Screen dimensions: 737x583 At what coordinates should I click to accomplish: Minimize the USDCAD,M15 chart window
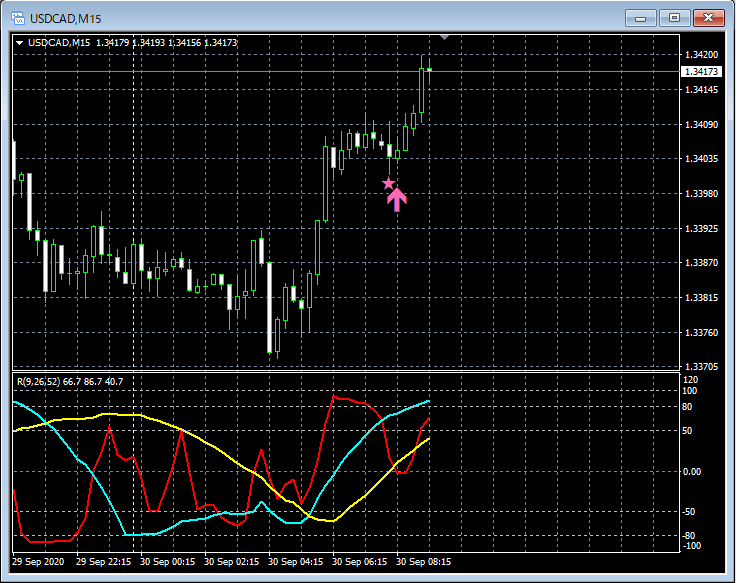click(x=640, y=19)
